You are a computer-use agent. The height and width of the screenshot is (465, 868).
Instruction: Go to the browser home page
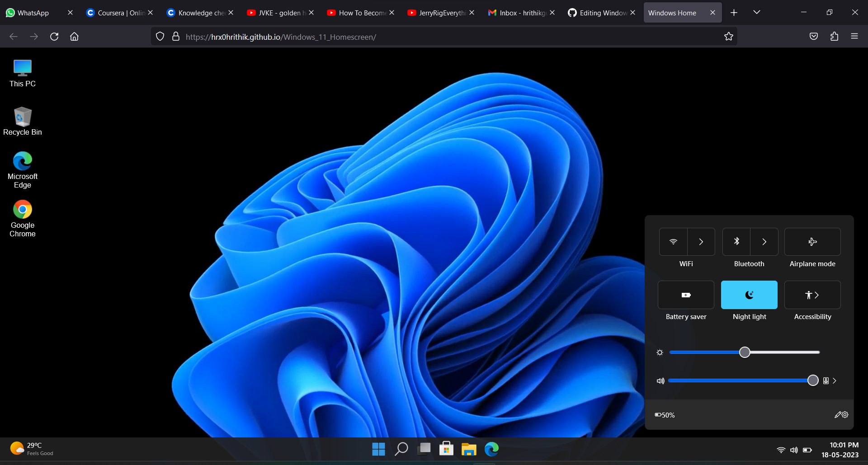(x=74, y=37)
